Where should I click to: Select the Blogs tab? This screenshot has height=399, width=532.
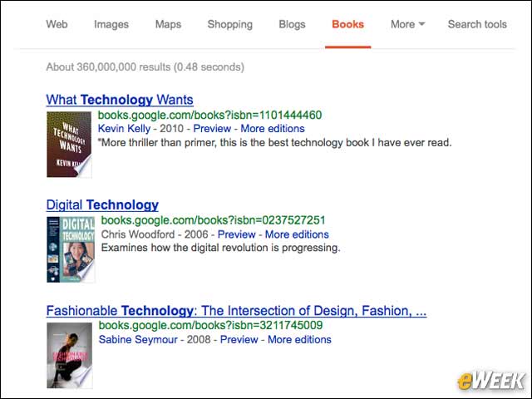coord(292,24)
